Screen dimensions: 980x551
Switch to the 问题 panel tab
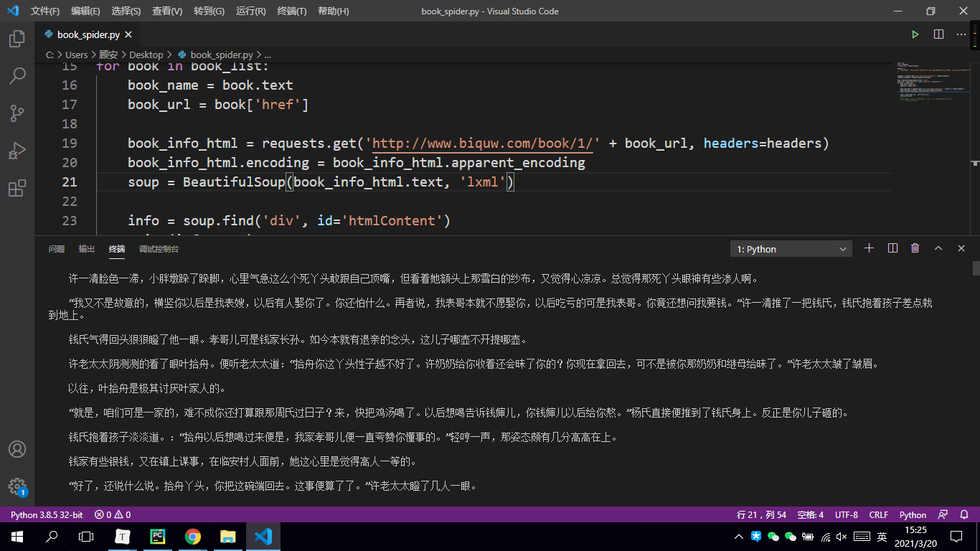pos(57,249)
